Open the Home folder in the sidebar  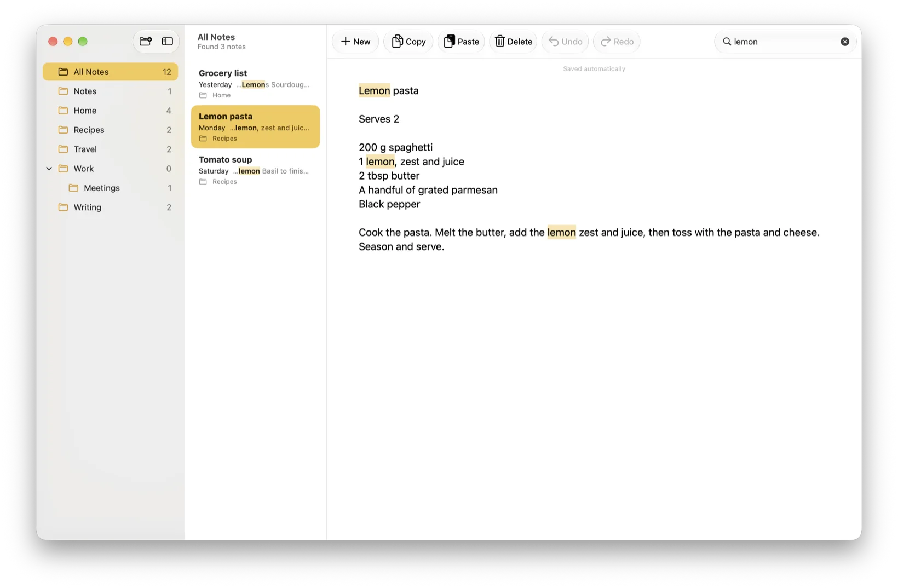click(x=111, y=111)
